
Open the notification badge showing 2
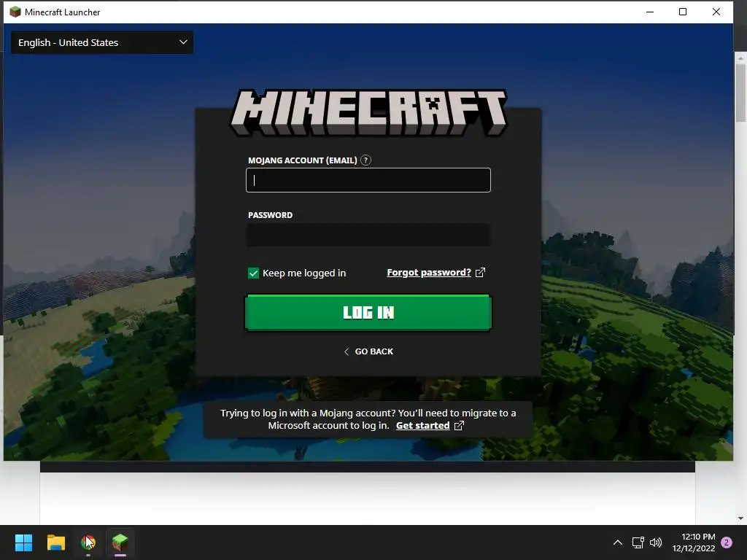[x=727, y=542]
